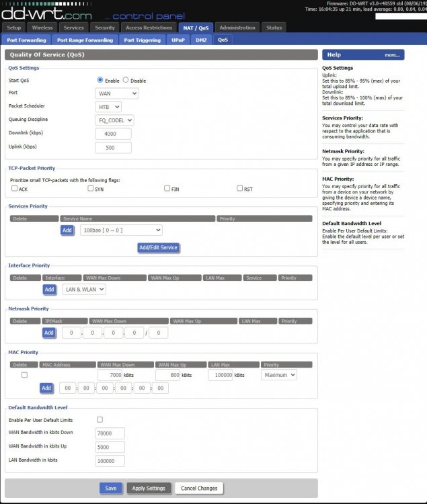Select the Disable radio for Start QoS
427x504 pixels.
(125, 81)
